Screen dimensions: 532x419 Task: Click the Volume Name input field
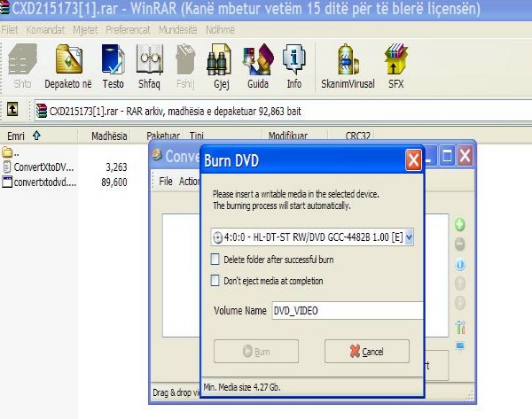pyautogui.click(x=348, y=310)
